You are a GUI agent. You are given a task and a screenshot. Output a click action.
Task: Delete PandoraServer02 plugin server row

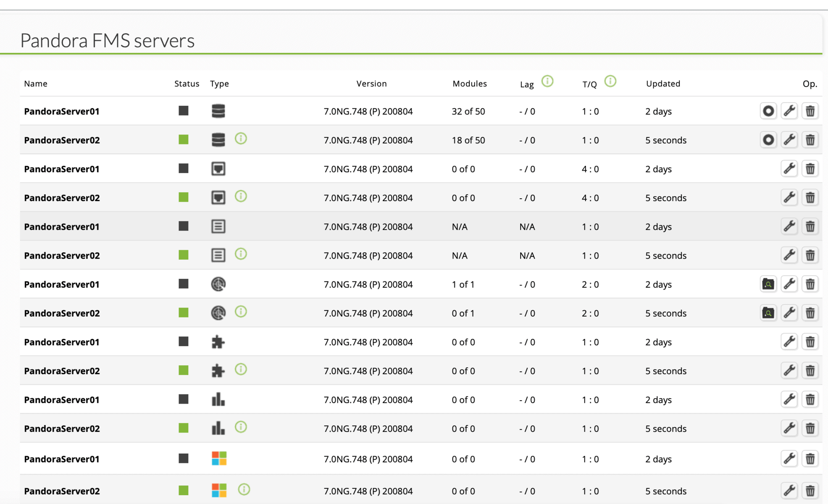coord(810,371)
